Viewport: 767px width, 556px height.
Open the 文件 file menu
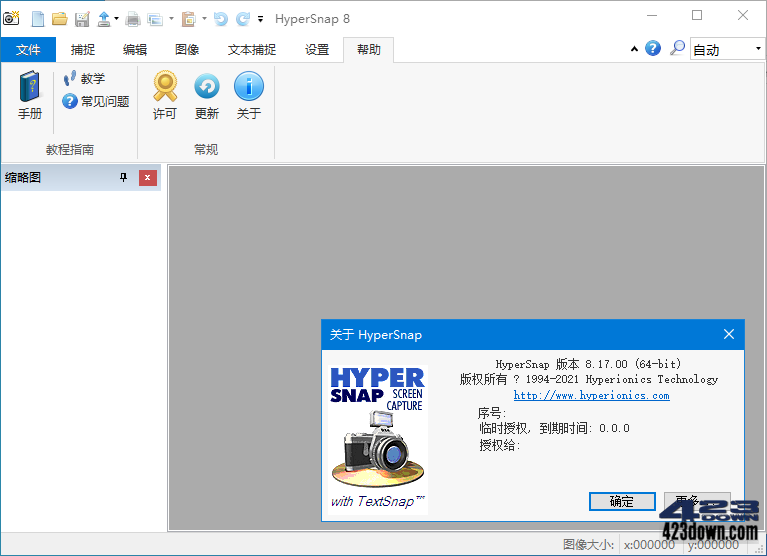tap(28, 49)
